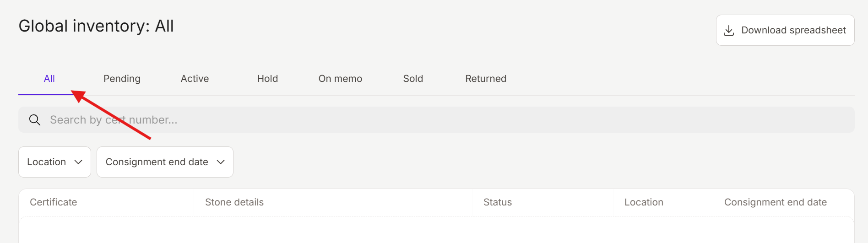This screenshot has height=243, width=868.
Task: Select the All inventory tab
Action: [49, 79]
